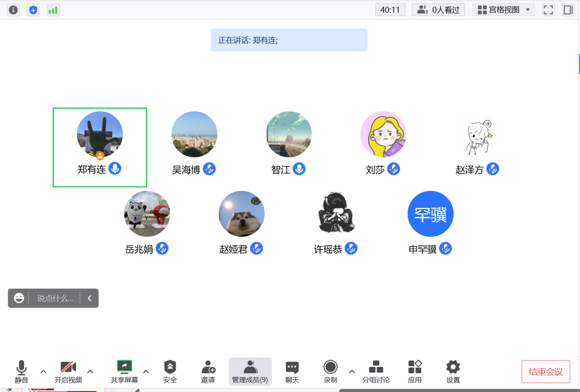Open the Apps (应用) panel

tap(414, 372)
